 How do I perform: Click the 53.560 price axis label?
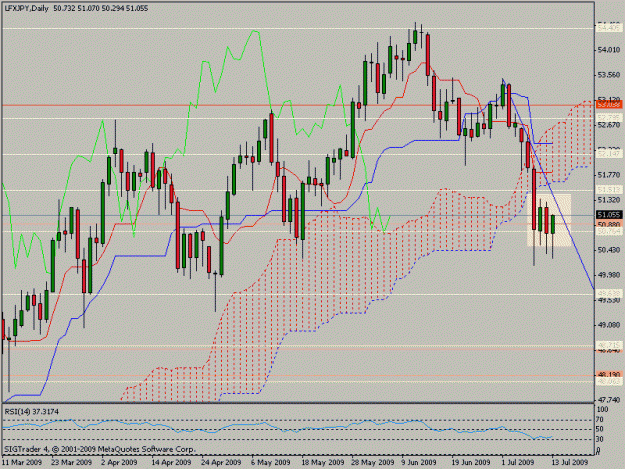coord(609,75)
